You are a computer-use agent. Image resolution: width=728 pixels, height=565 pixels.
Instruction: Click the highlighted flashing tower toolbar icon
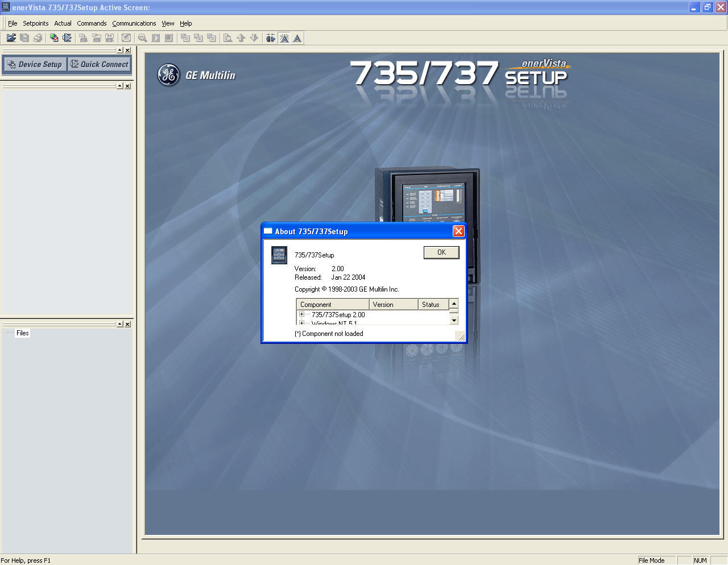click(284, 38)
